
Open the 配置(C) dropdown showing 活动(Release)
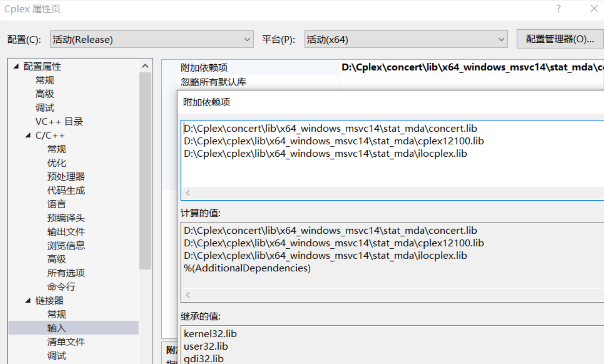[x=152, y=39]
